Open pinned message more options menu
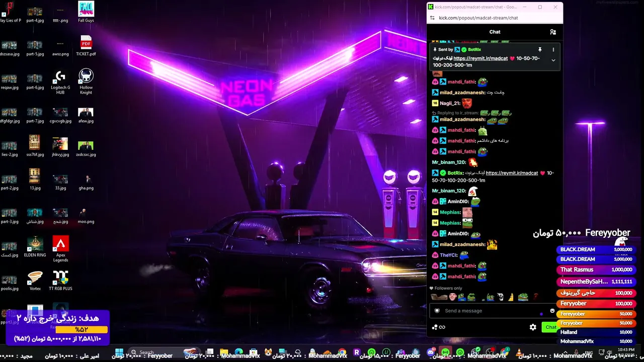 pos(553,50)
